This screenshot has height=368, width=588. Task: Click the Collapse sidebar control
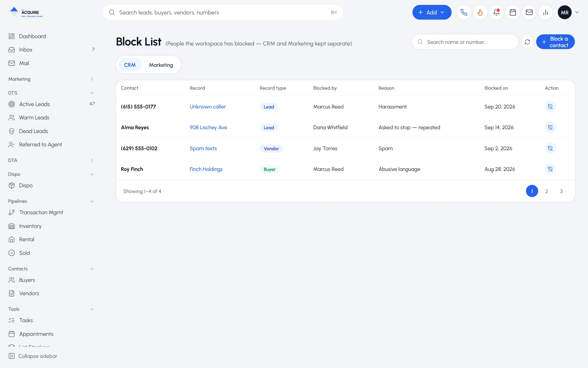[33, 356]
